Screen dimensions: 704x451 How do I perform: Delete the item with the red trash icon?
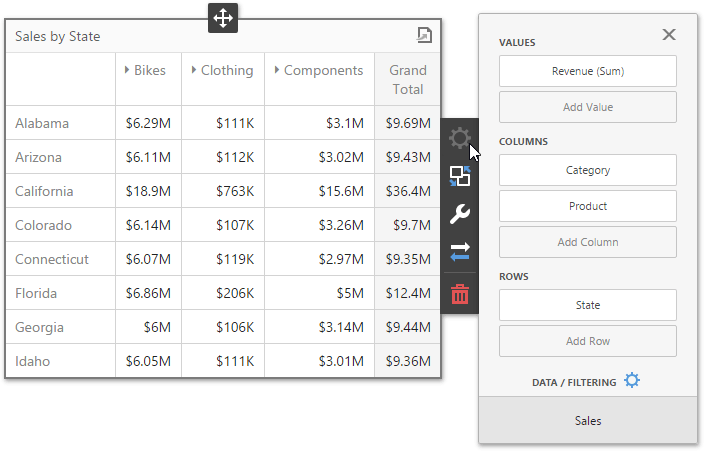click(x=460, y=293)
